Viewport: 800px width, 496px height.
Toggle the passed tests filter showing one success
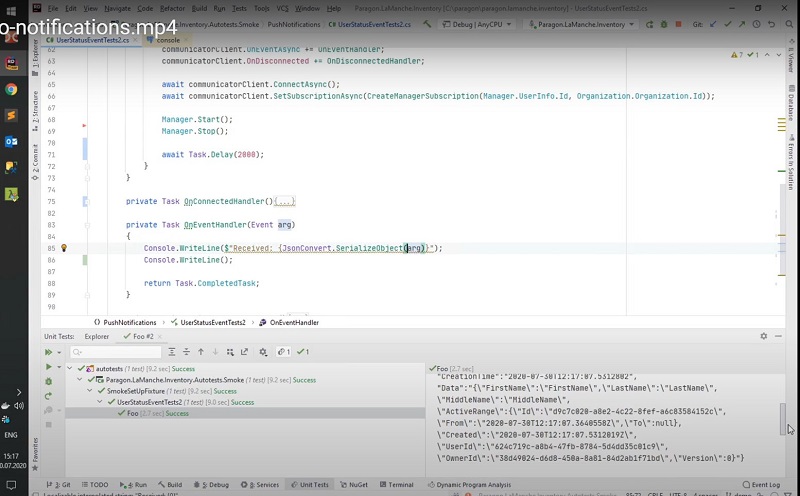point(301,352)
